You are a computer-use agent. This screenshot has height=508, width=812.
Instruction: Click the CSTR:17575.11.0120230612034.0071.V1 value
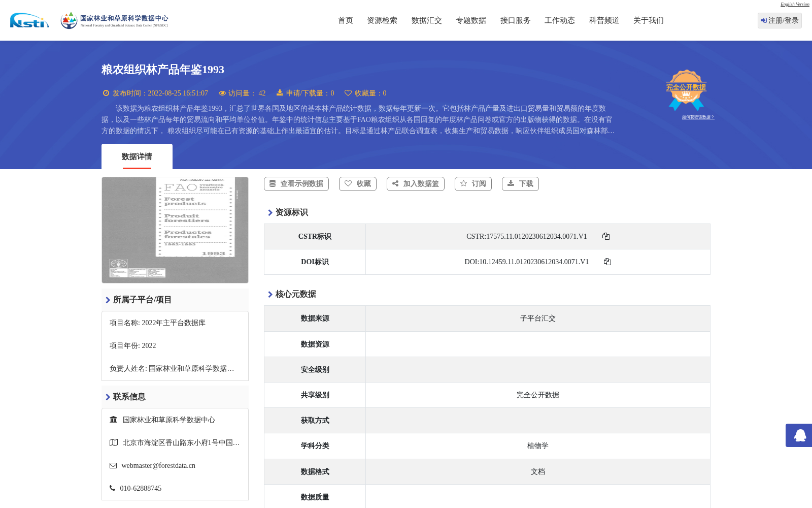coord(527,236)
